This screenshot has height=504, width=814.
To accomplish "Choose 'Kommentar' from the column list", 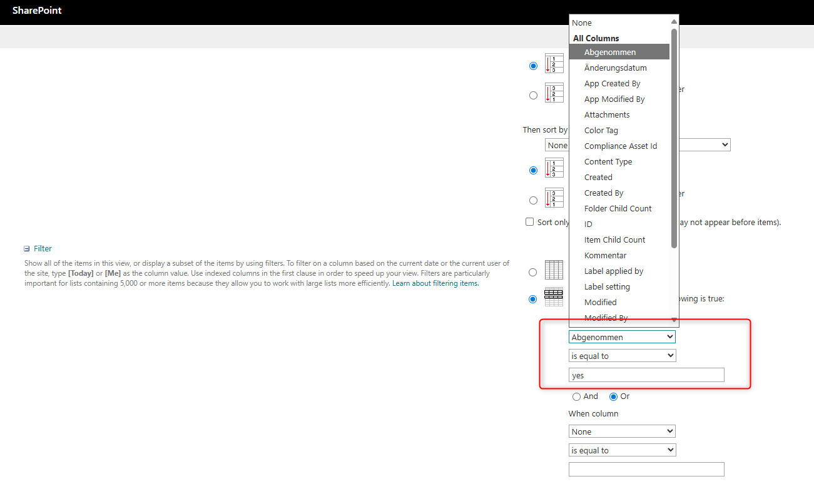I will [605, 255].
